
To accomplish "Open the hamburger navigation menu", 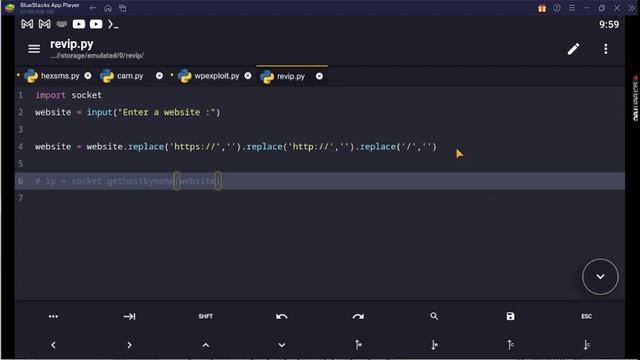I will [x=34, y=49].
